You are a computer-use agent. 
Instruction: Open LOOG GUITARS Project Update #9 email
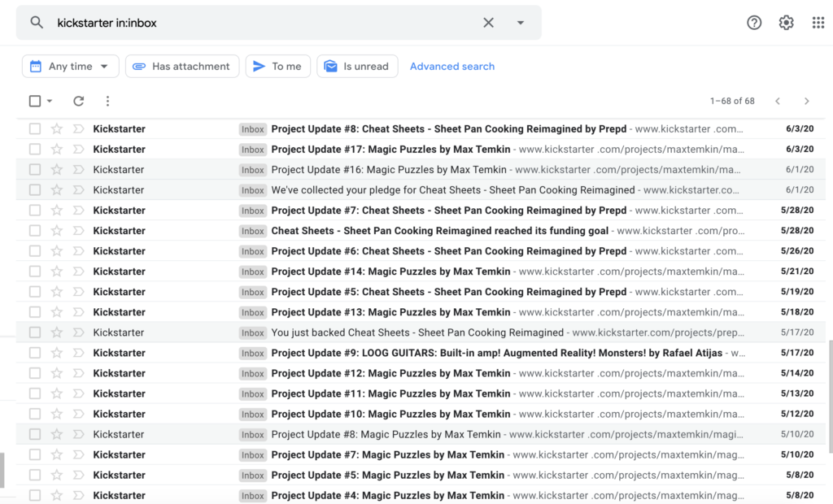point(421,353)
